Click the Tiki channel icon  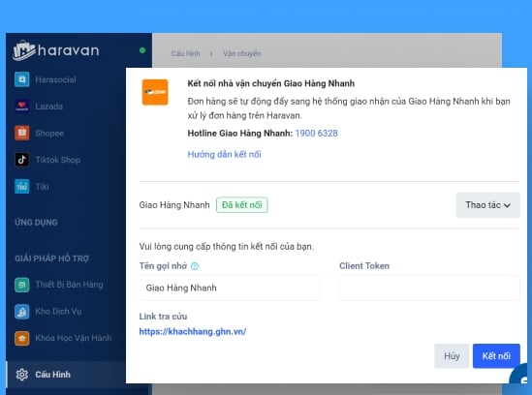tap(22, 187)
